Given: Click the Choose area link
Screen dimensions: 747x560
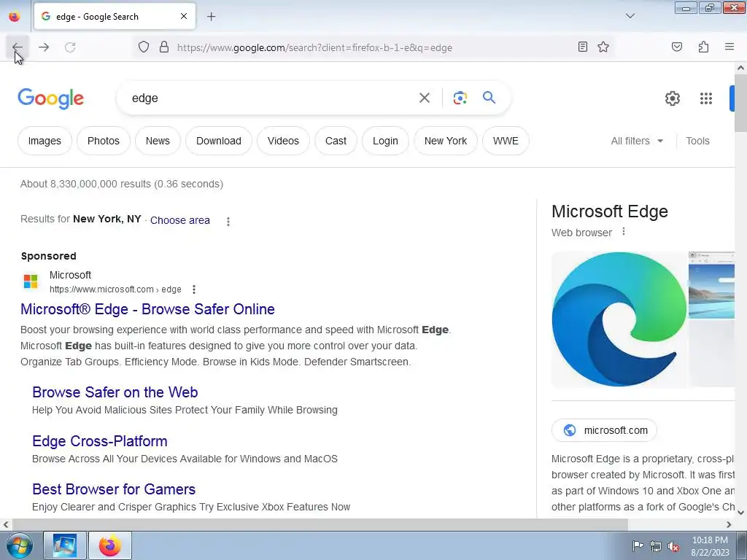Looking at the screenshot, I should (x=180, y=220).
